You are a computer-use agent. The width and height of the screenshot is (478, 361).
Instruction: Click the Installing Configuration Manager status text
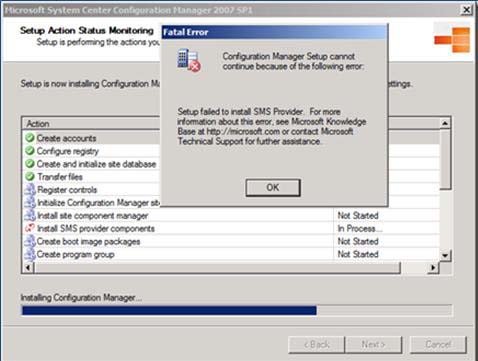coord(81,297)
